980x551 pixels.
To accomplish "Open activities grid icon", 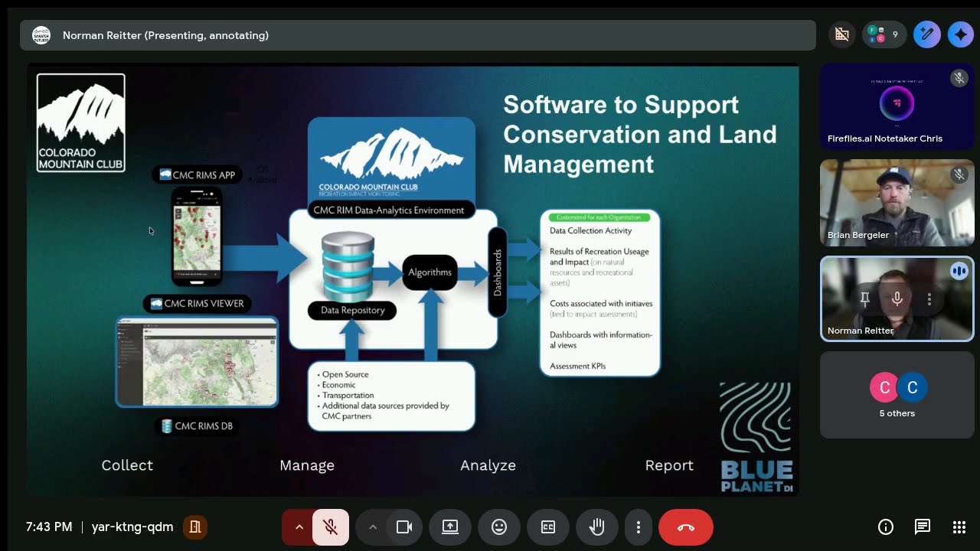I will (959, 527).
